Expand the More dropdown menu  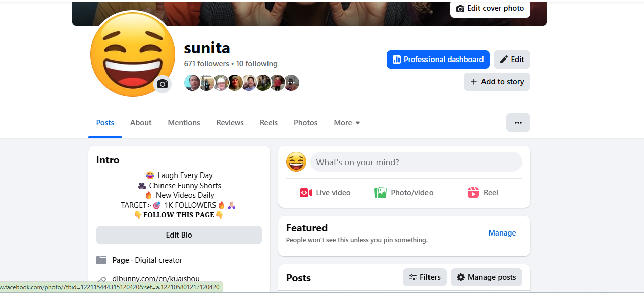[347, 123]
